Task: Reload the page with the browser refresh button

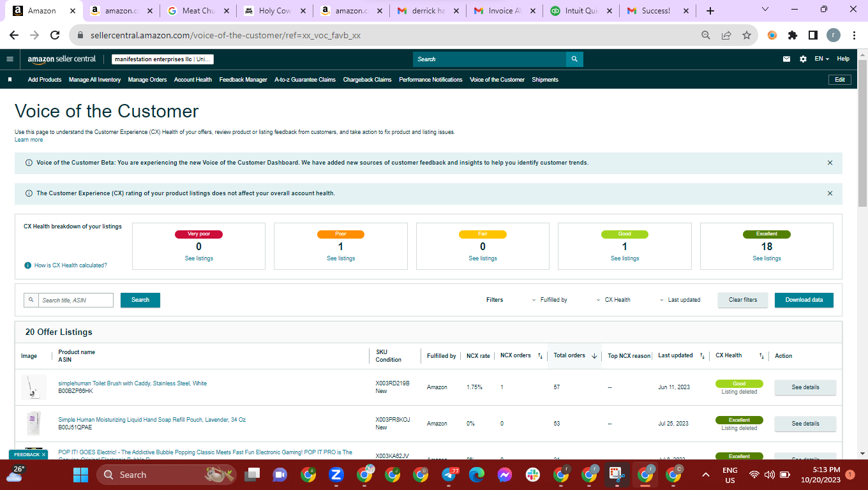Action: [x=55, y=36]
